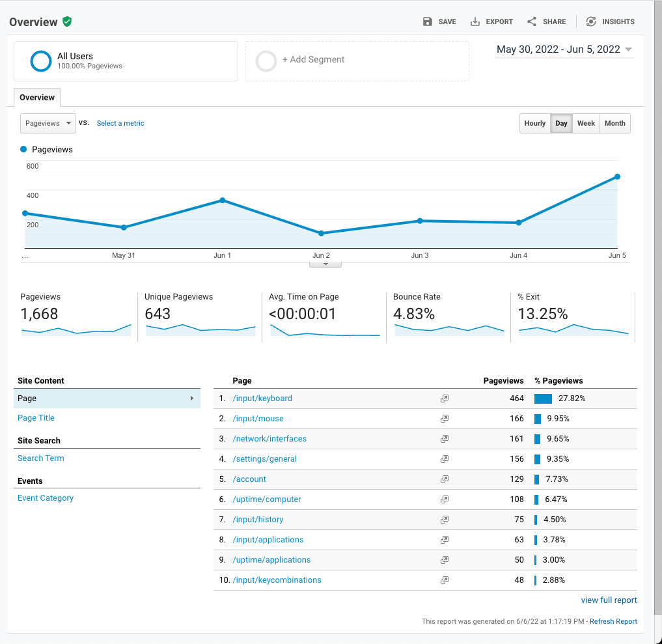Open /account page in new window icon
The width and height of the screenshot is (662, 644).
click(445, 479)
